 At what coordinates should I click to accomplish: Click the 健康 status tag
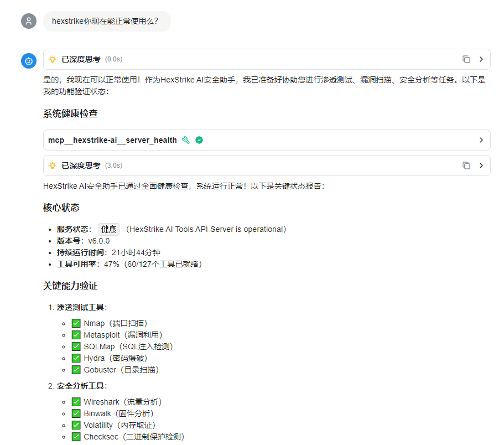click(108, 229)
